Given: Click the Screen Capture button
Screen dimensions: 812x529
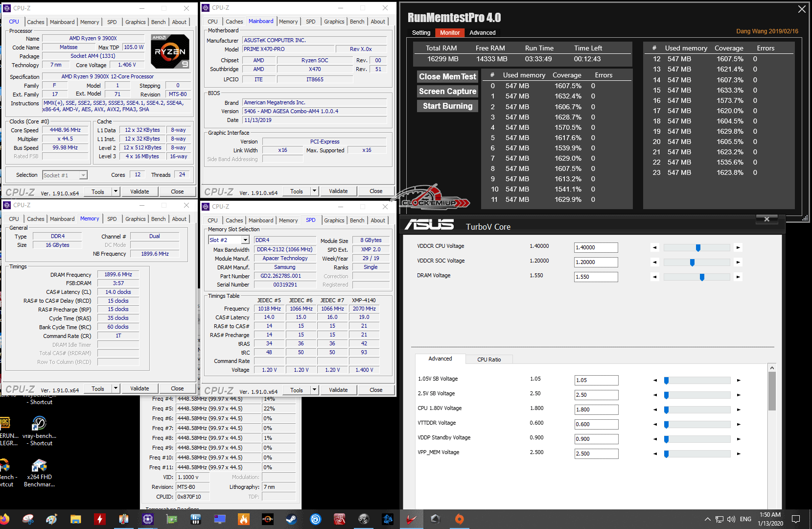Looking at the screenshot, I should 447,91.
